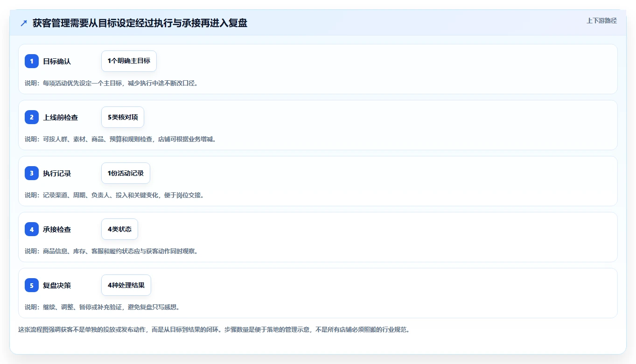Screen dimensions: 636x364
Task: Click the 复盘决策 step title
Action: coord(57,285)
